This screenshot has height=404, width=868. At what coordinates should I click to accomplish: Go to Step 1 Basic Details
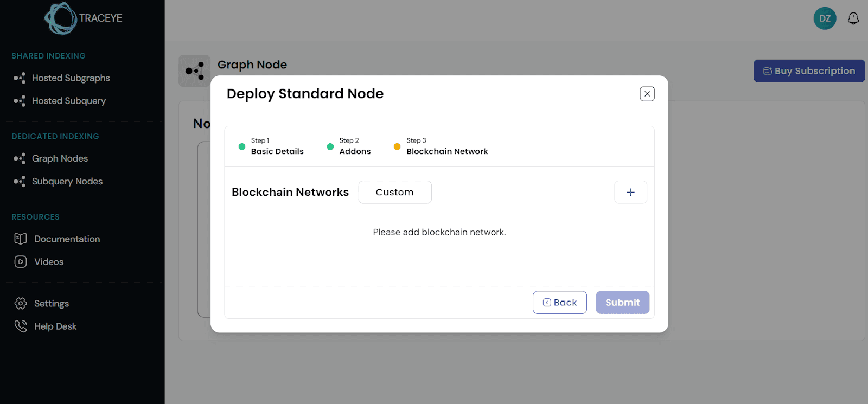coord(271,146)
